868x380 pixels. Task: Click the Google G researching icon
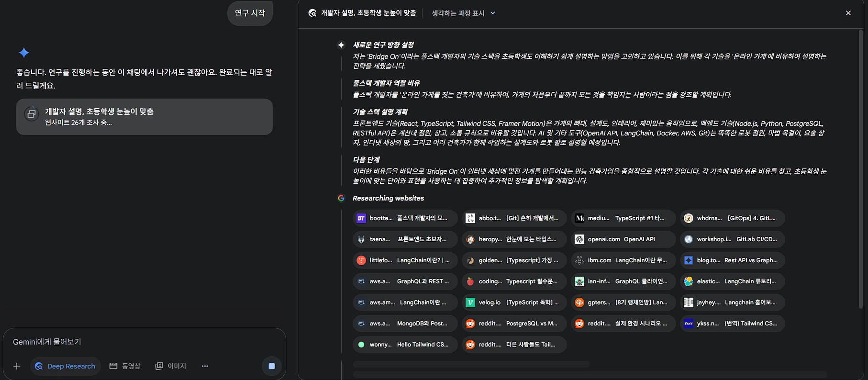pos(341,198)
